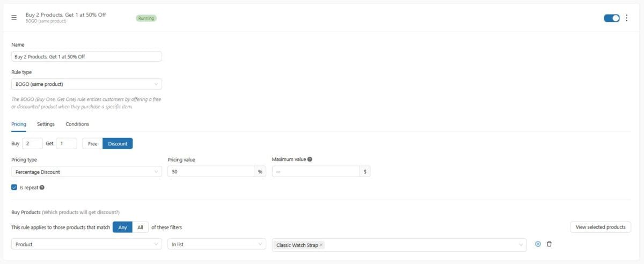This screenshot has width=644, height=264.
Task: Open the Product filter type dropdown
Action: point(86,244)
